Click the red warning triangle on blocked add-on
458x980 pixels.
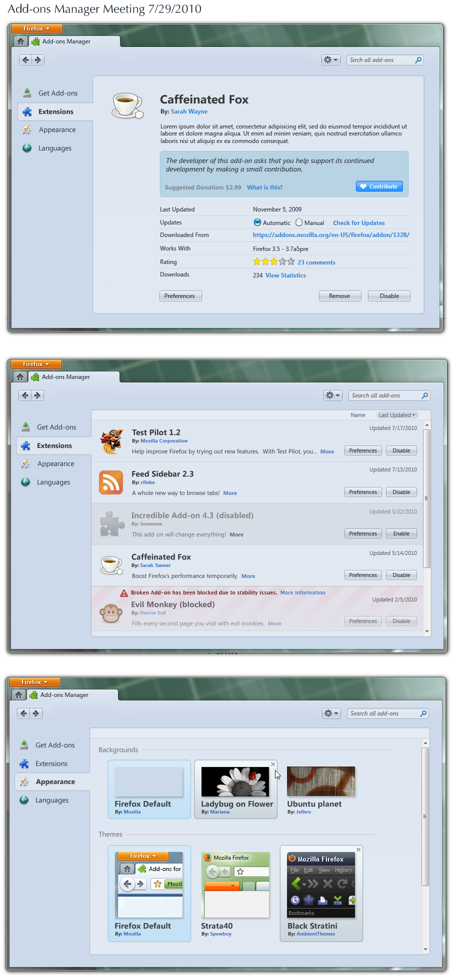[124, 593]
